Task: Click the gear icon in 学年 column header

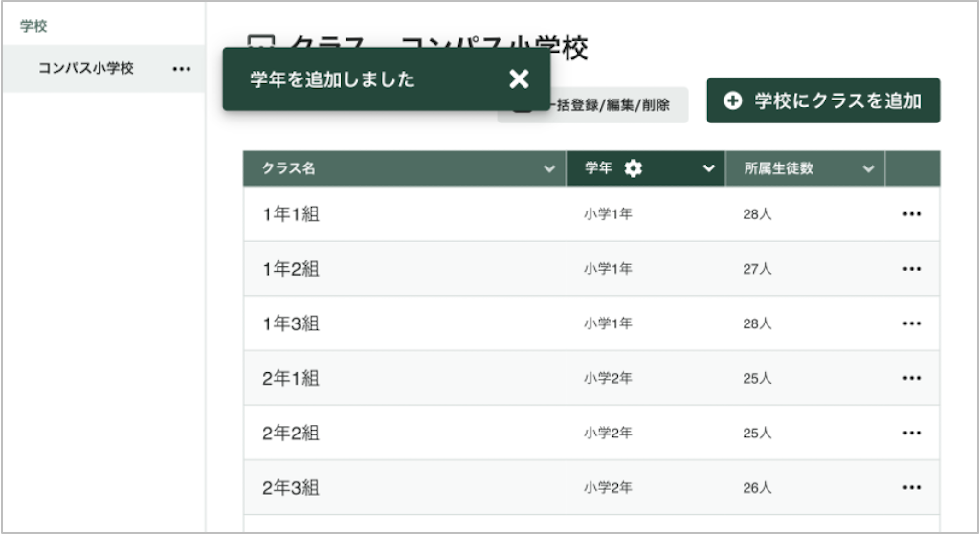Action: point(634,168)
